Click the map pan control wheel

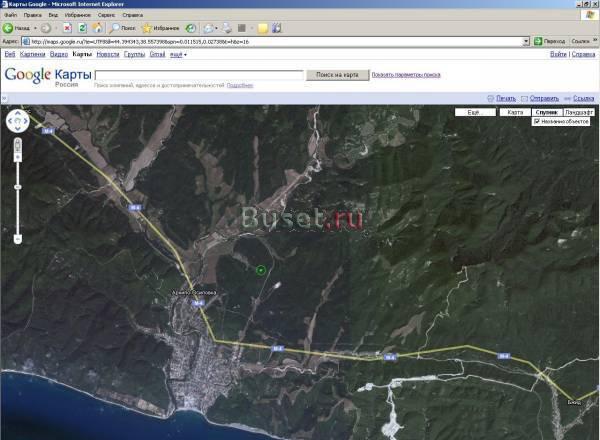[x=18, y=122]
